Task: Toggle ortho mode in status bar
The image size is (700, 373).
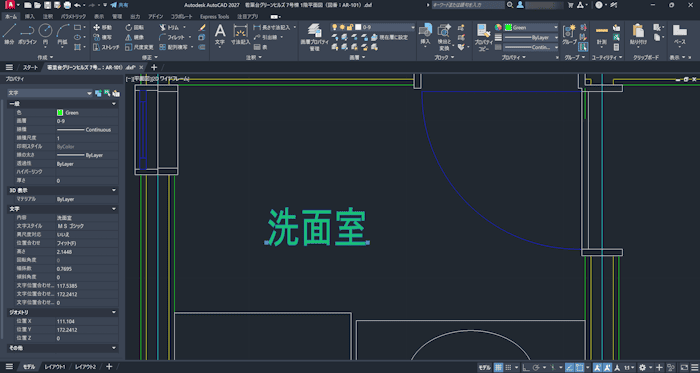Action: pyautogui.click(x=525, y=367)
